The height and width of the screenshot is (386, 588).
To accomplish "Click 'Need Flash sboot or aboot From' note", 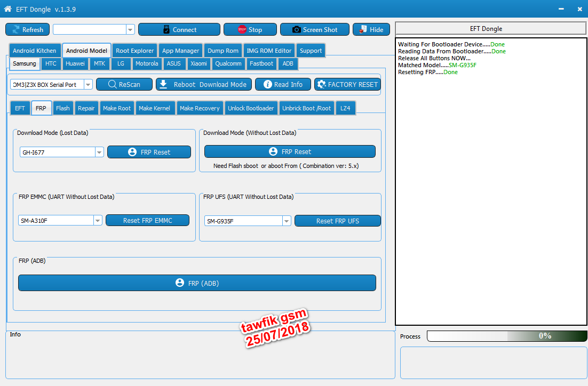I will point(286,166).
